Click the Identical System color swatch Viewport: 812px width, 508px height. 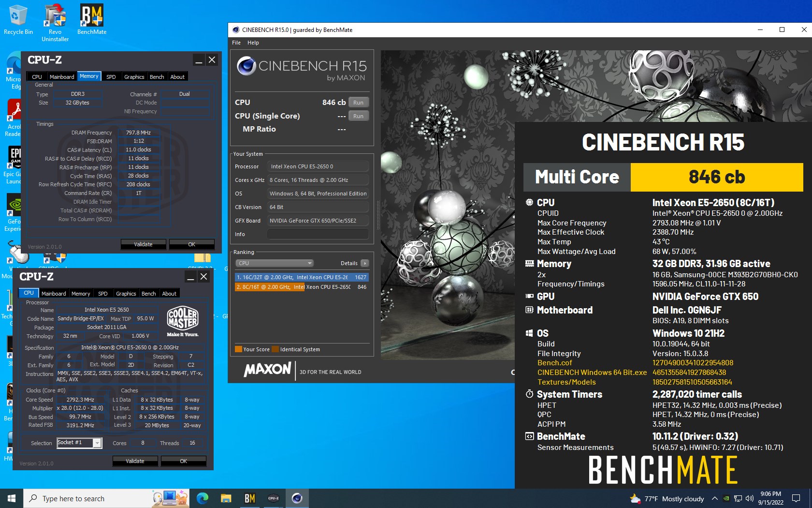275,349
